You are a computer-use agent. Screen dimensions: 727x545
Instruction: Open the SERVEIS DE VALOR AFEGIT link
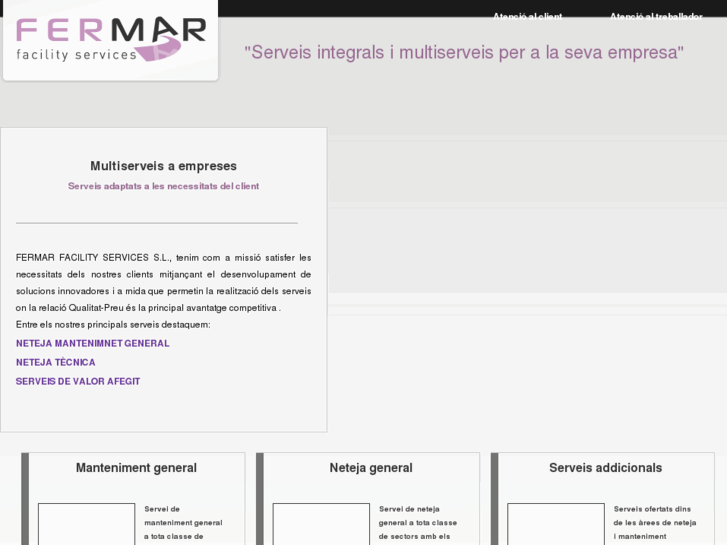pos(78,381)
